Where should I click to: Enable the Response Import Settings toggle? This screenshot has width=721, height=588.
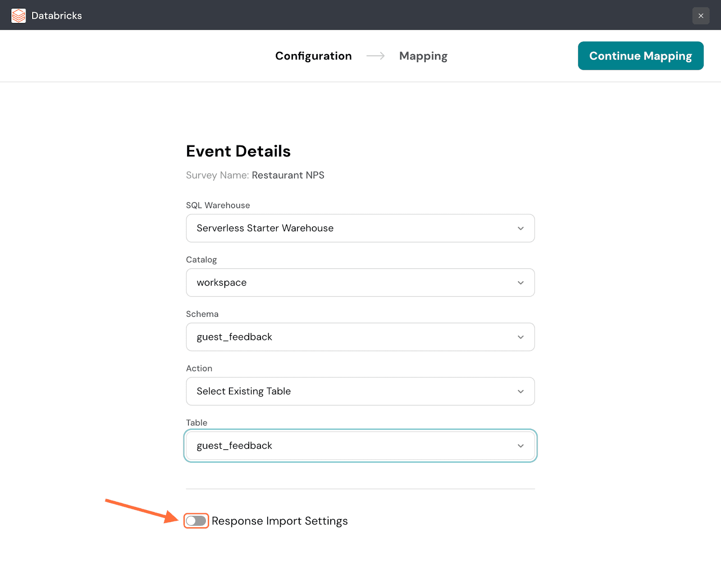[x=196, y=521]
